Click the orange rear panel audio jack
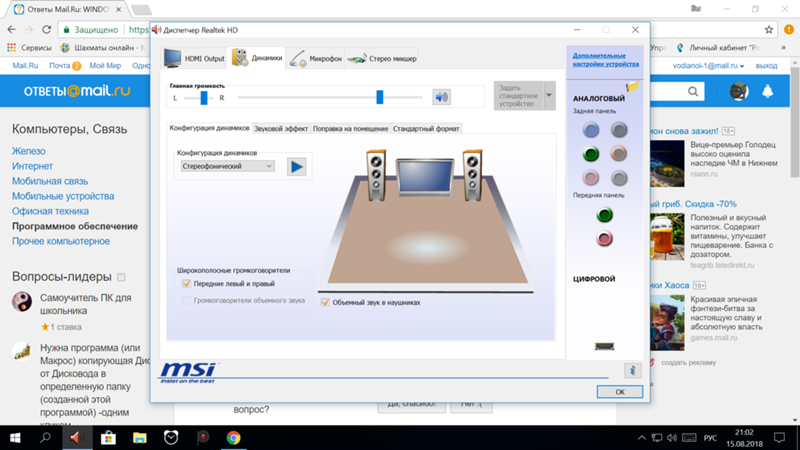 click(619, 154)
